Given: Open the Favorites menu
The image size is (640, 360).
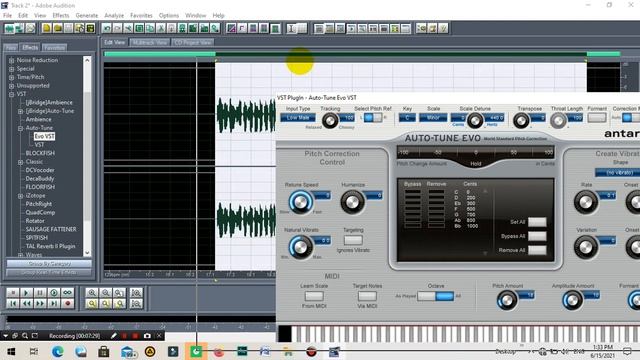Looking at the screenshot, I should (141, 16).
